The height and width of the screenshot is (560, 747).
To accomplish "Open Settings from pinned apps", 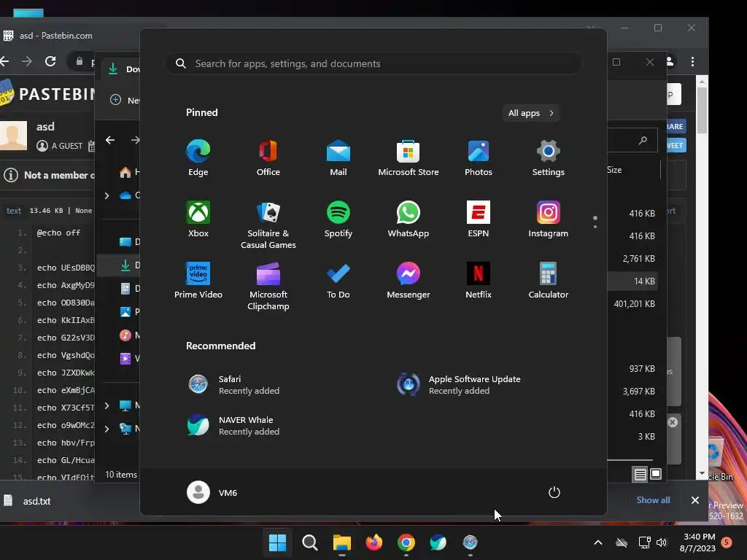I will 549,158.
